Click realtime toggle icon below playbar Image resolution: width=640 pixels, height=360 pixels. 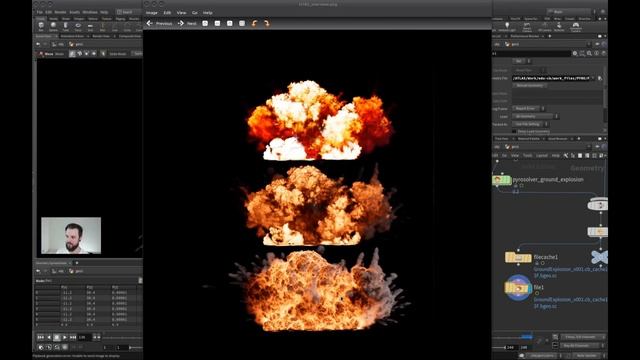41,347
